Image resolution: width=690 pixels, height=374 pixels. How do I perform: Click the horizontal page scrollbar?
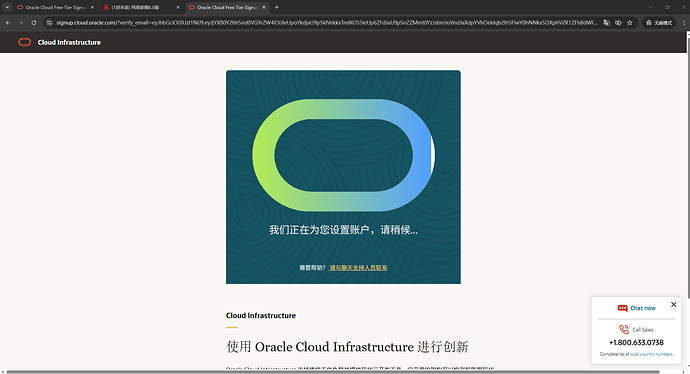(332, 372)
